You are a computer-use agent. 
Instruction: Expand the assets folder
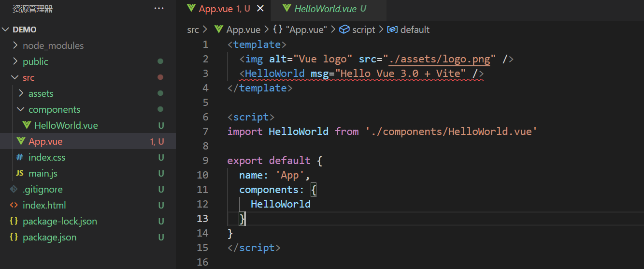21,93
